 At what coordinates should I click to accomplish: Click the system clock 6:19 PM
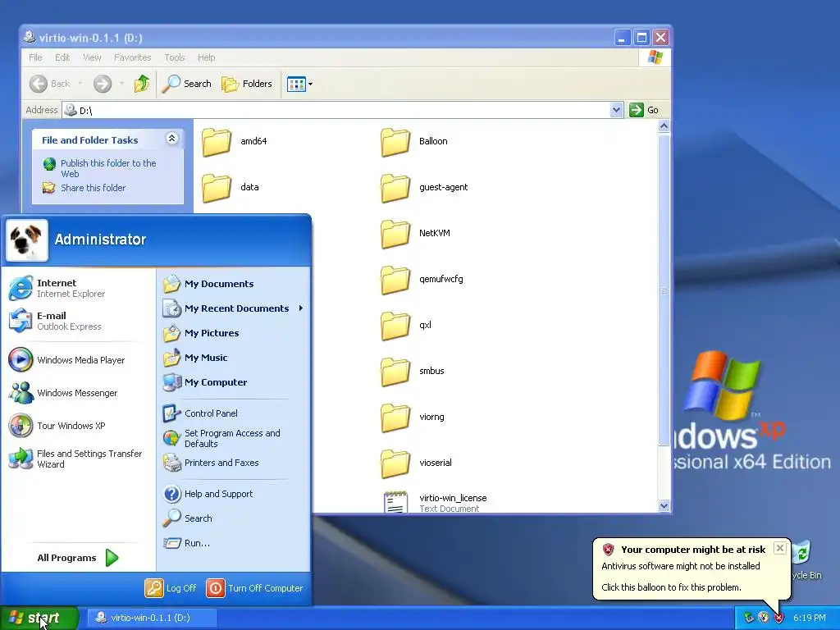point(810,618)
